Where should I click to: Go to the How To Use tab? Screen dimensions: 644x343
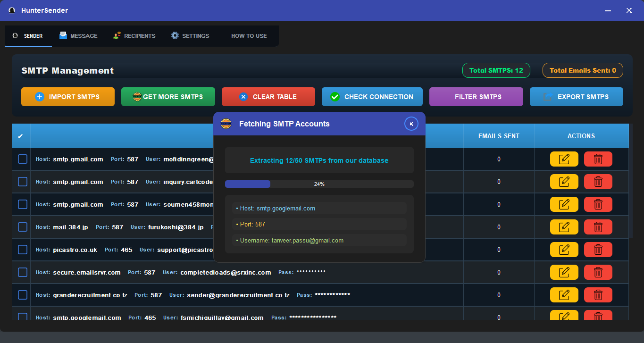click(249, 36)
